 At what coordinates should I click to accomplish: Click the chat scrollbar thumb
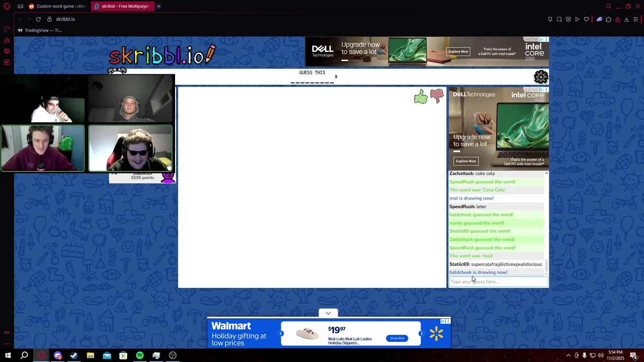[x=546, y=265]
